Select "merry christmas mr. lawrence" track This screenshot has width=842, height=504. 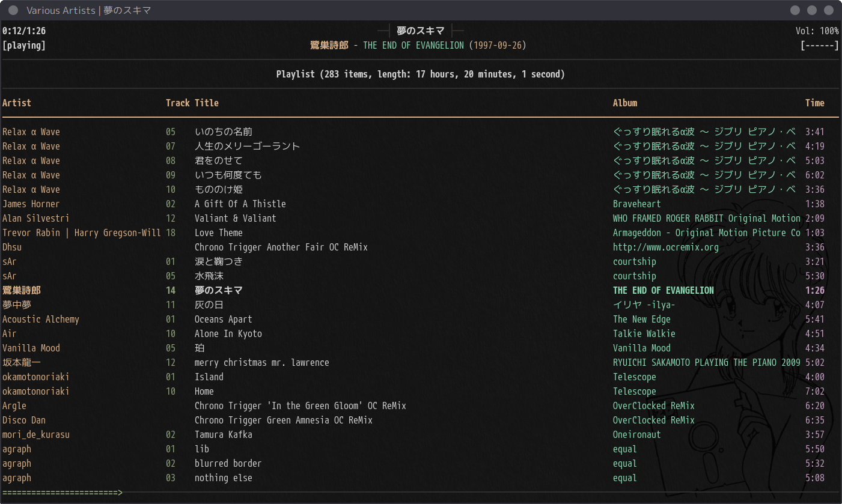click(x=261, y=363)
